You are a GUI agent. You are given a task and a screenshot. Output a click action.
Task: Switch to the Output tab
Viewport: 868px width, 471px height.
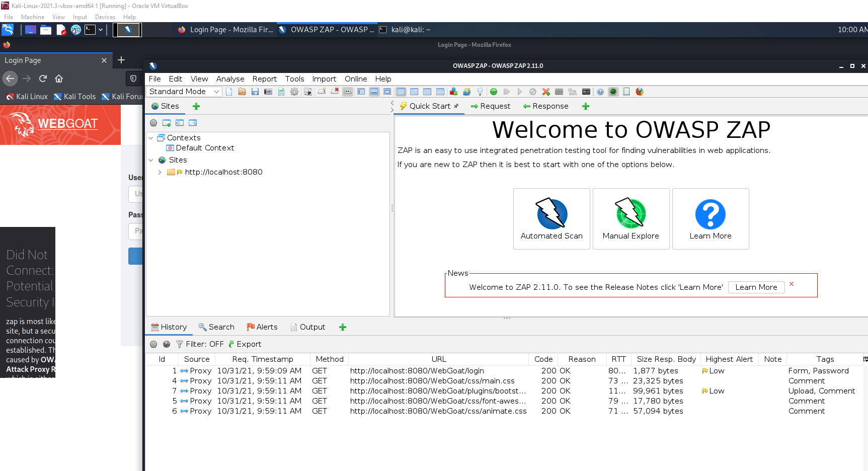coord(308,327)
